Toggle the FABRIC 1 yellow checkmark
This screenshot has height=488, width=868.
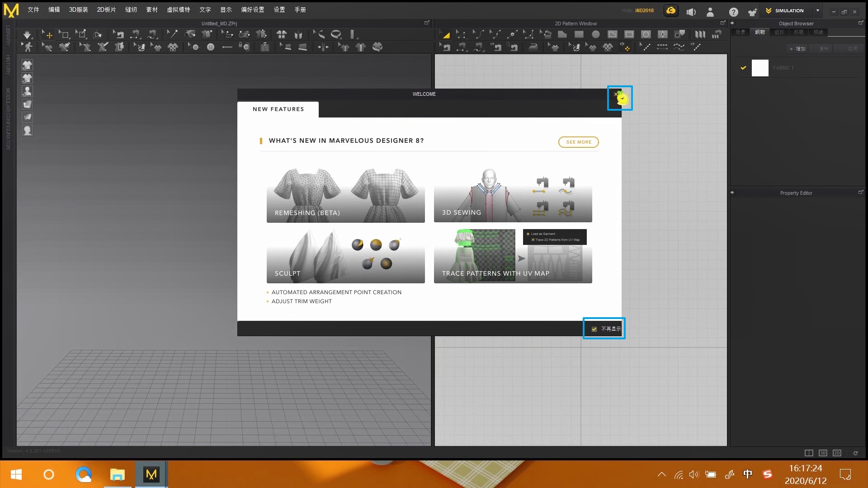click(x=743, y=68)
